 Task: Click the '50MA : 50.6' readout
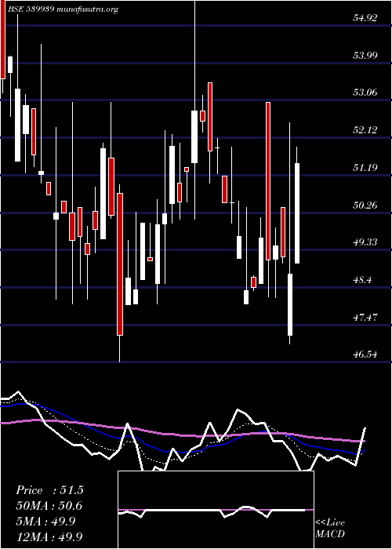click(x=49, y=506)
